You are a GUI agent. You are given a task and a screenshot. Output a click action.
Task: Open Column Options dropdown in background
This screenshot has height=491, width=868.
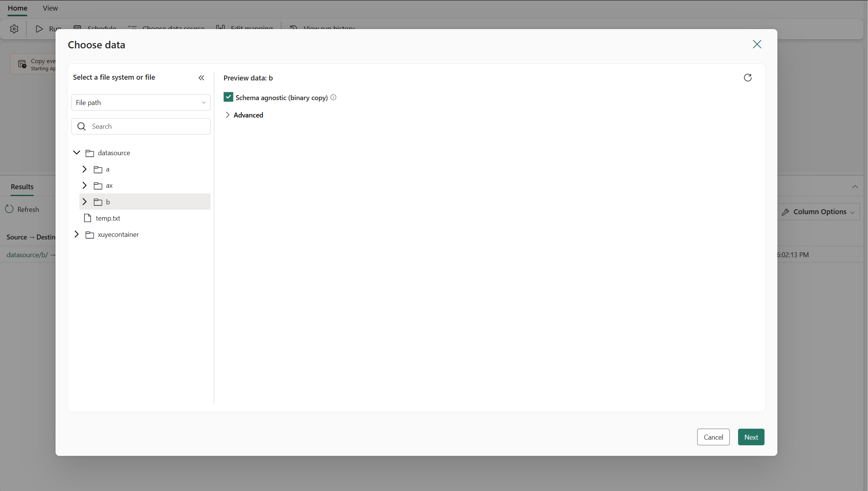pyautogui.click(x=818, y=212)
